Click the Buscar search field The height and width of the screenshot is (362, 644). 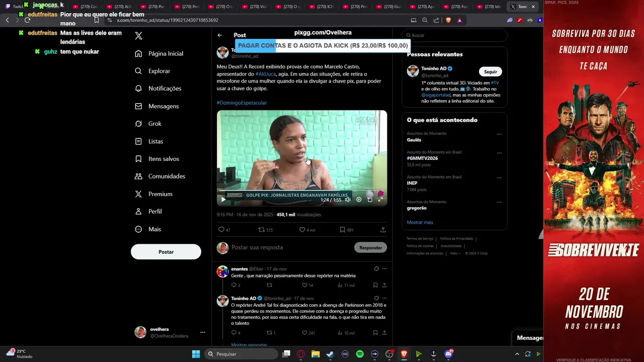(x=455, y=35)
